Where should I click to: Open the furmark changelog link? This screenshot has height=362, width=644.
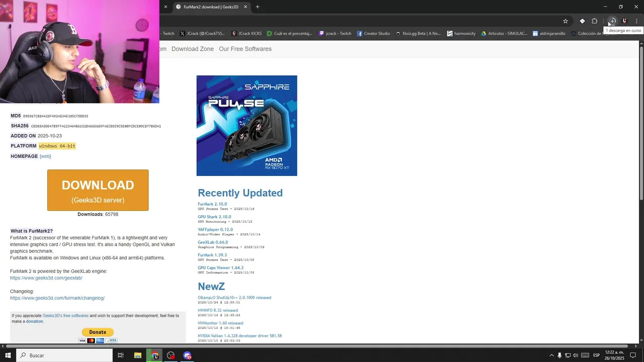coord(57,298)
